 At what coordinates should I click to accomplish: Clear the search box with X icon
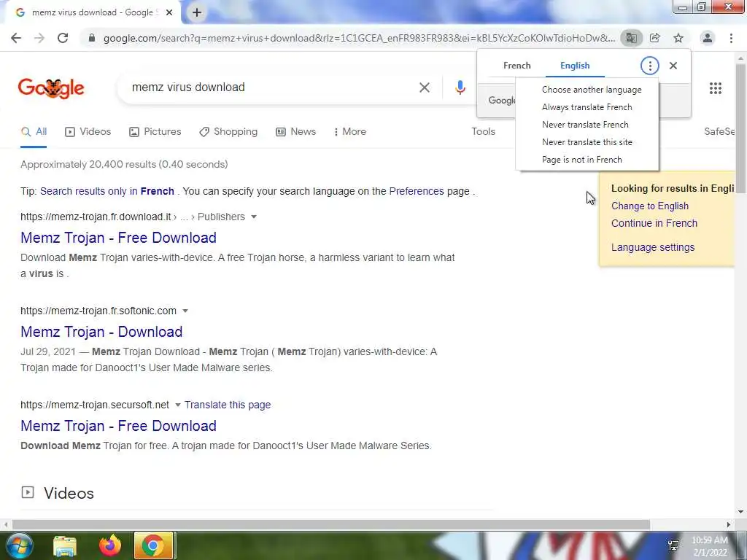[425, 87]
